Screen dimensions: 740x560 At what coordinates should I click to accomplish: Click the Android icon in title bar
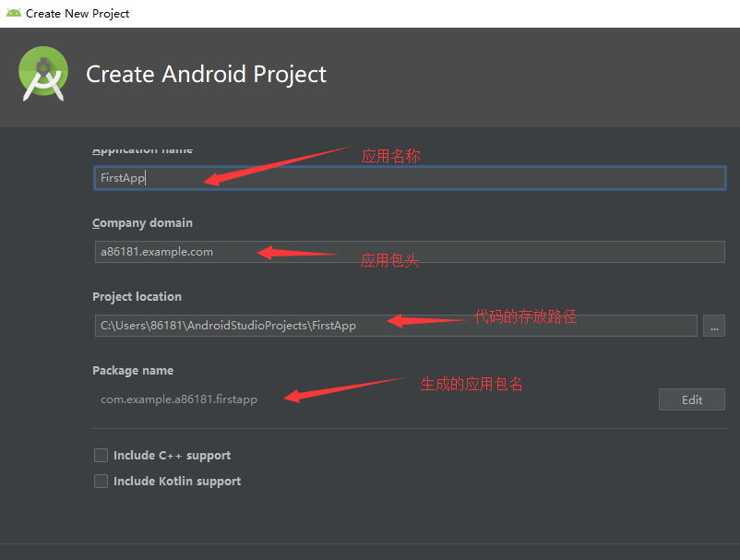click(14, 13)
